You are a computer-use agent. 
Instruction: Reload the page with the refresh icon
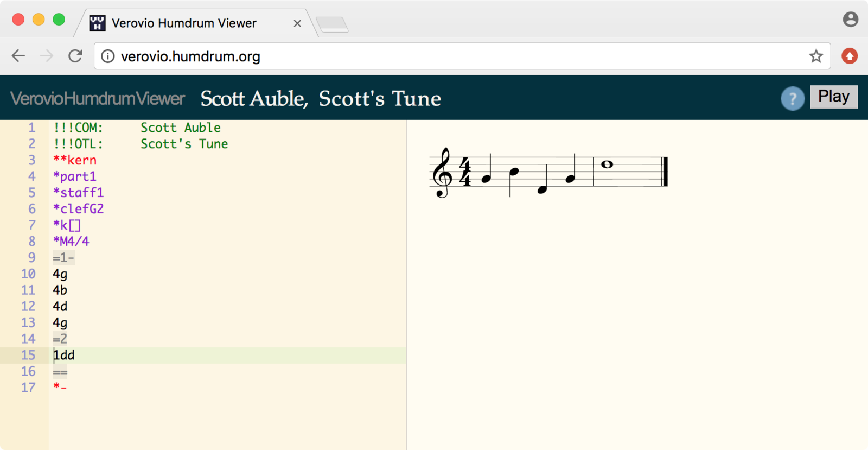tap(75, 56)
